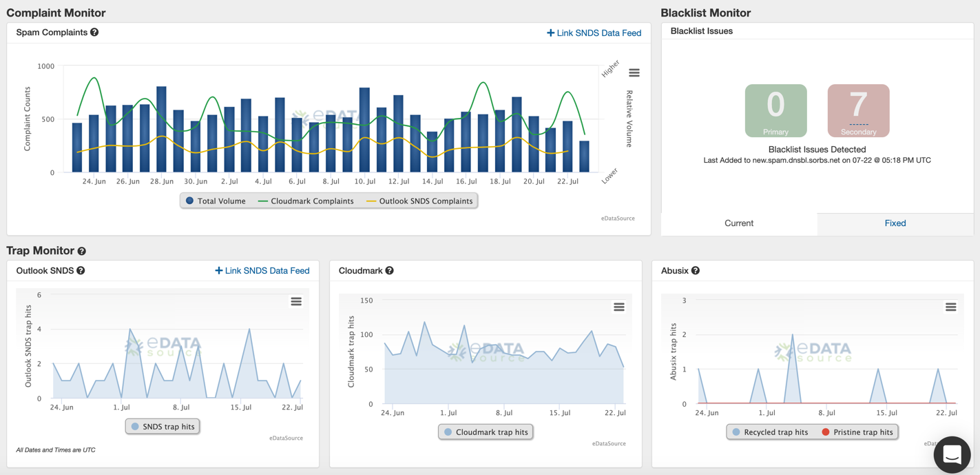This screenshot has width=980, height=475.
Task: Click '8. Jul' label on Abusix chart axis
Action: click(x=826, y=413)
